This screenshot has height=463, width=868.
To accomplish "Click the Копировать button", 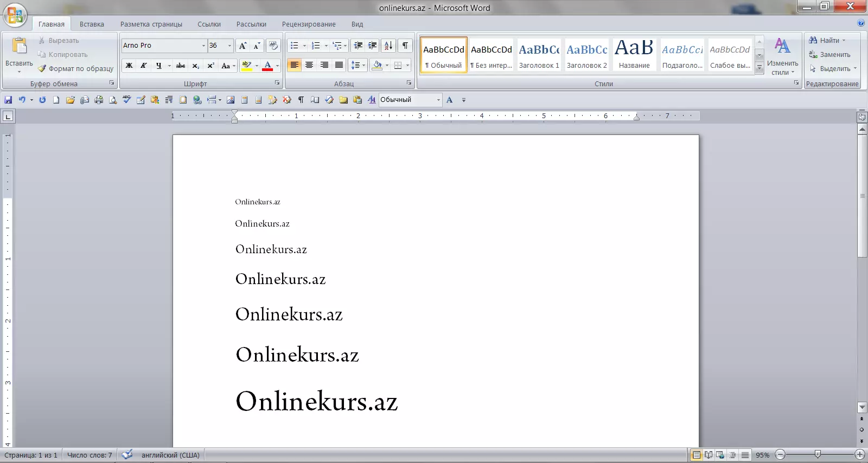I will pos(62,55).
